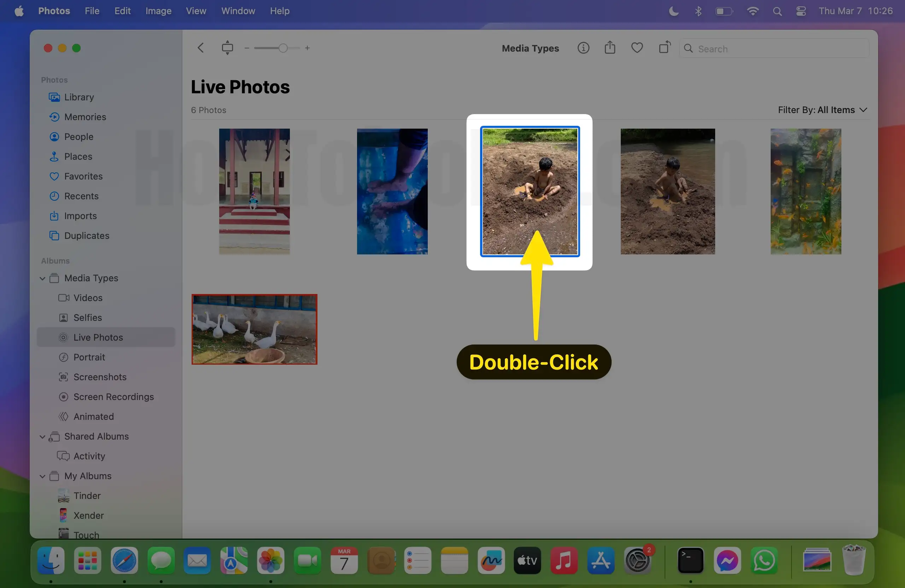
Task: Click the magnifier icon in the Search field
Action: tap(688, 49)
